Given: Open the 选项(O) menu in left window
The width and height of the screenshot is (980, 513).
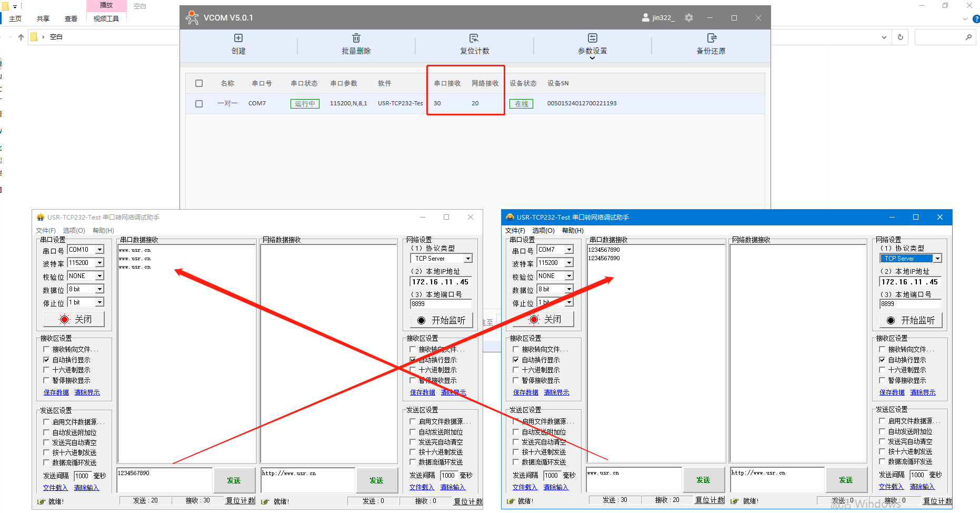Looking at the screenshot, I should pyautogui.click(x=74, y=231).
